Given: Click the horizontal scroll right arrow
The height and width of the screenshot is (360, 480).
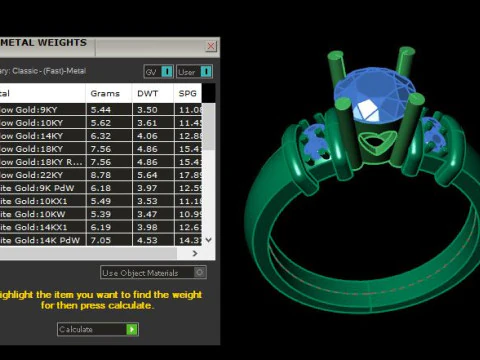Looking at the screenshot, I should click(195, 254).
